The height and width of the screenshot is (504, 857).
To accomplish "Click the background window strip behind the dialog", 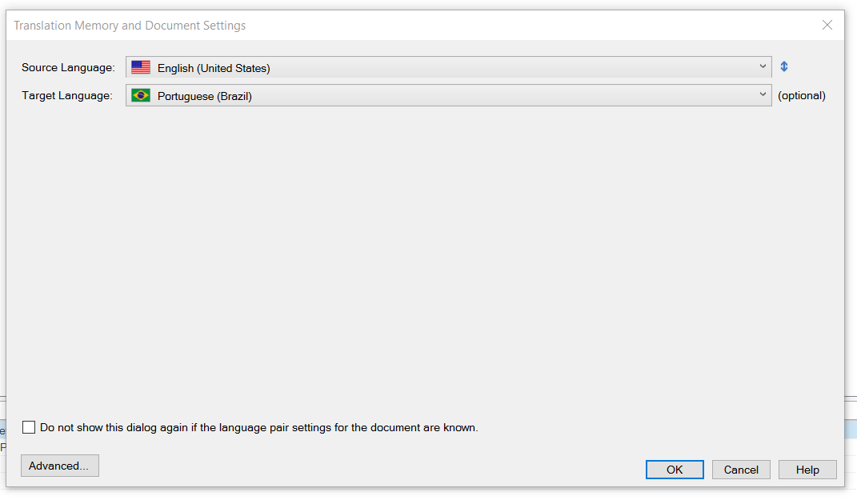I will tap(851, 429).
